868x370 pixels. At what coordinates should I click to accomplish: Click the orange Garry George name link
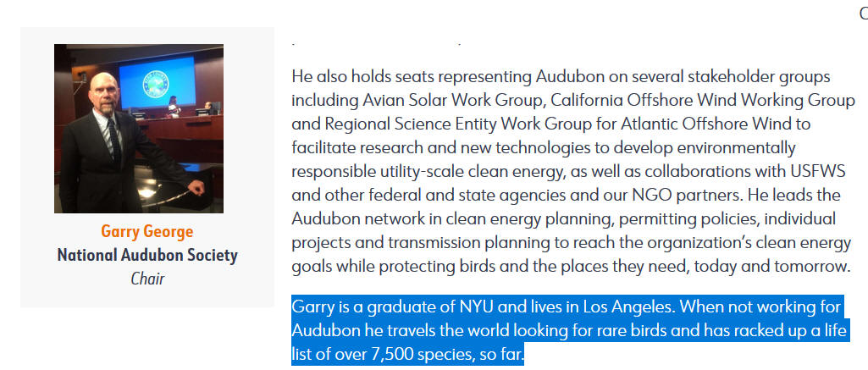147,231
